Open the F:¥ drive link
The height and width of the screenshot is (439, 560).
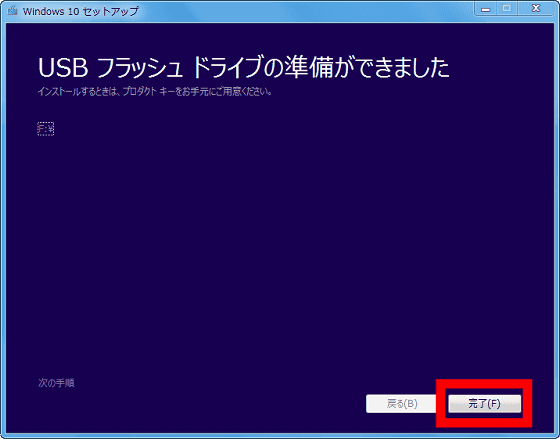tap(46, 129)
